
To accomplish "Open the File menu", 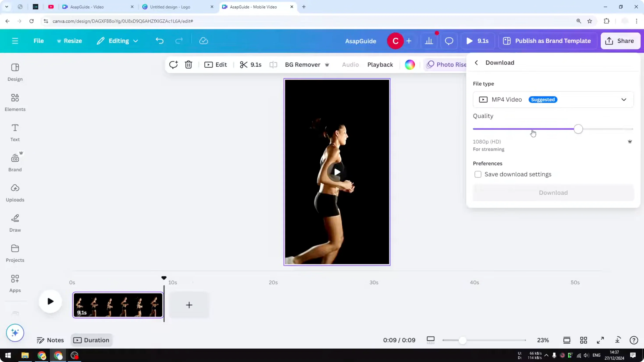I will 39,41.
